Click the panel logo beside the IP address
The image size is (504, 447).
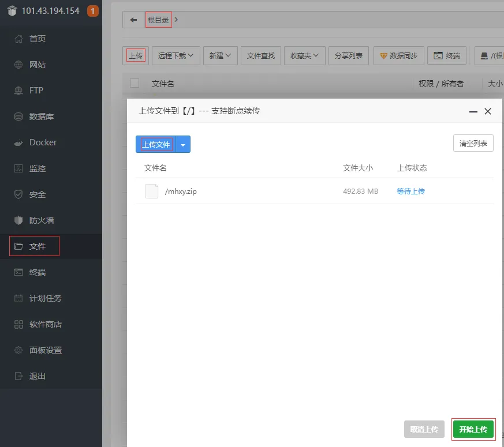coord(12,10)
